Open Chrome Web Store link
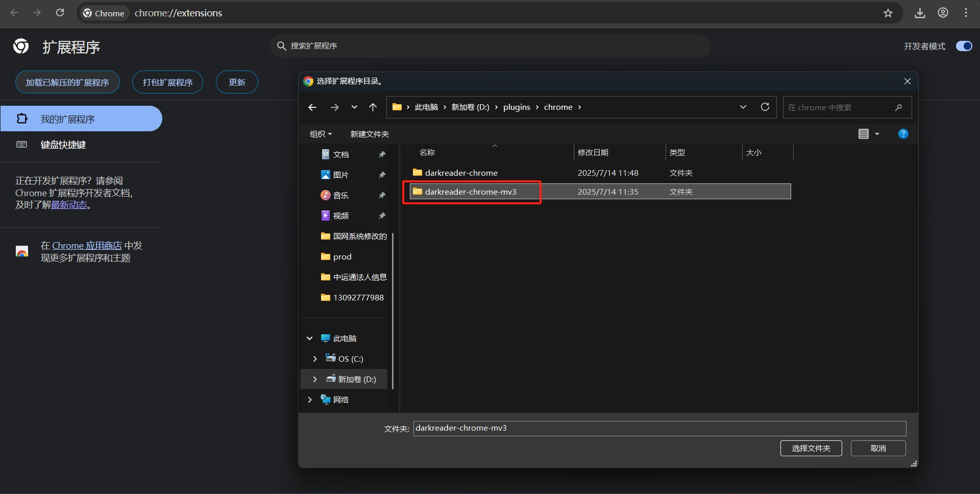 pyautogui.click(x=87, y=246)
